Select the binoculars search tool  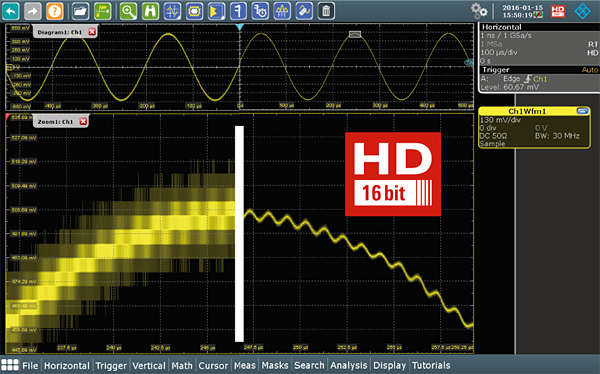(150, 11)
